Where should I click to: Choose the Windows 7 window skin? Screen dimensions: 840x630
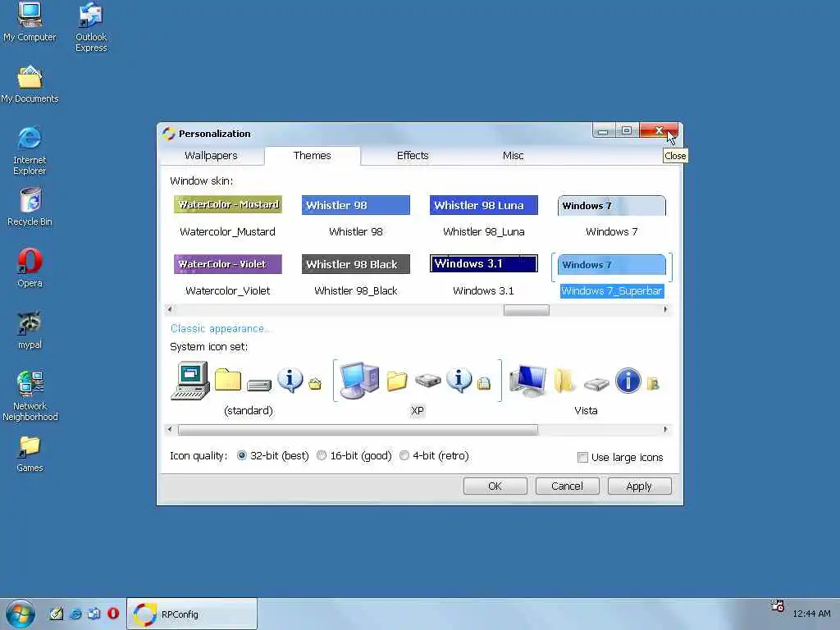pos(612,216)
